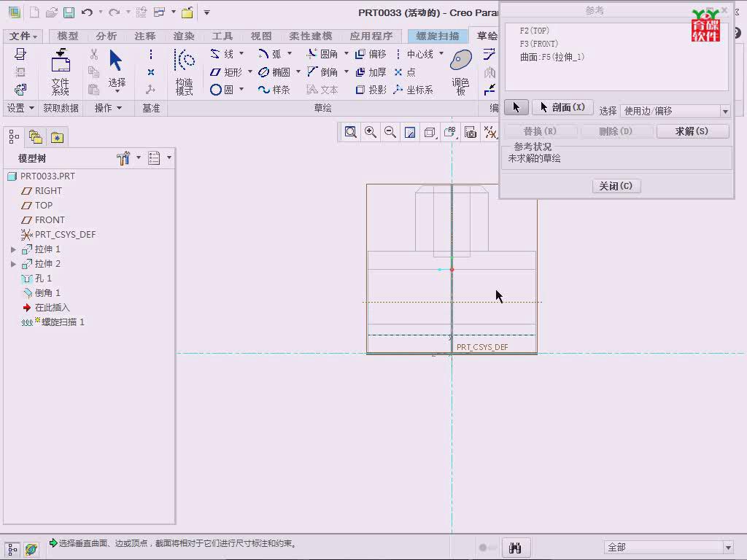Select the Offset (偏移) tool
747x560 pixels.
pyautogui.click(x=371, y=54)
